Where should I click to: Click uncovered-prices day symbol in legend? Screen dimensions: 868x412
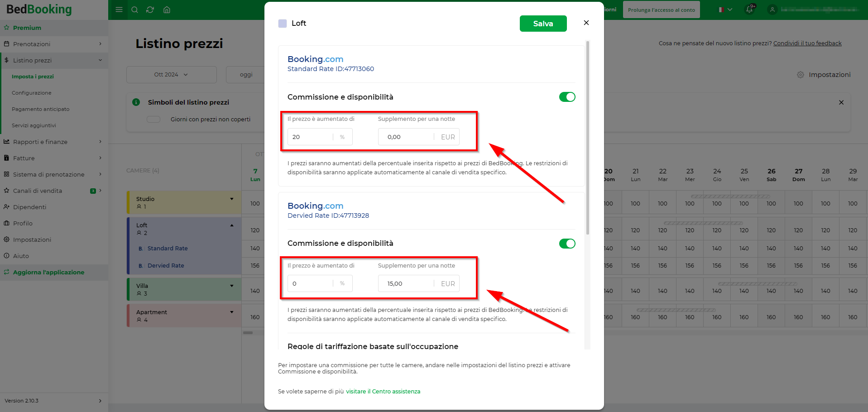pos(153,119)
